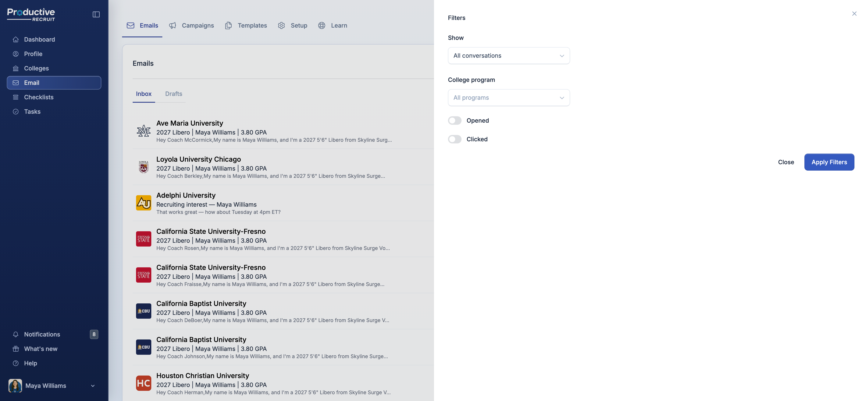Screen dimensions: 868x401
Task: Click the Help question mark icon
Action: [x=15, y=363]
